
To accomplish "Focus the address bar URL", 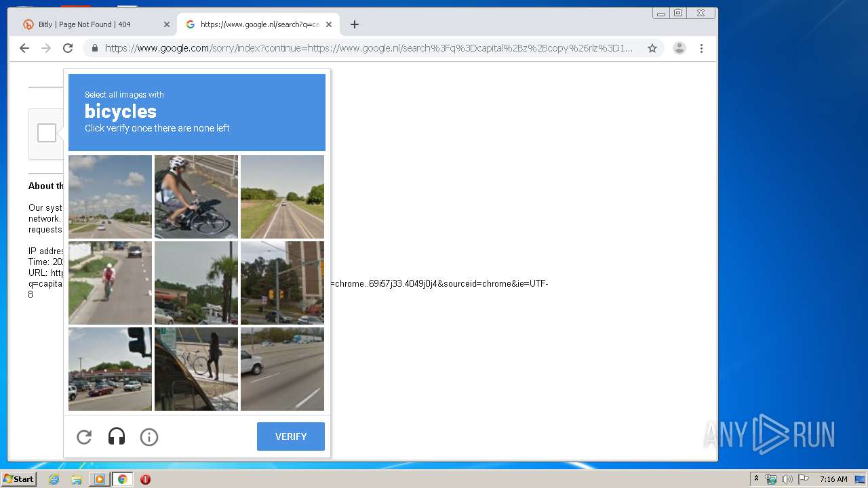I will [369, 48].
